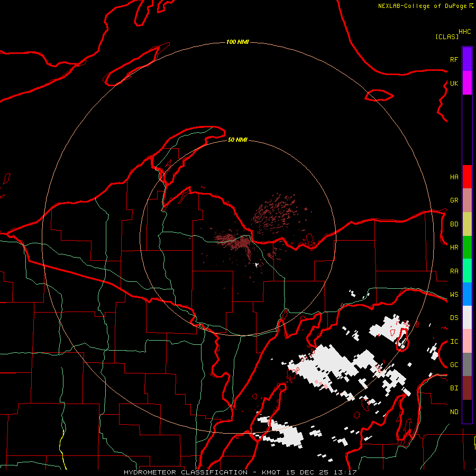Click the IC legend label
The image size is (476, 476).
click(x=454, y=342)
